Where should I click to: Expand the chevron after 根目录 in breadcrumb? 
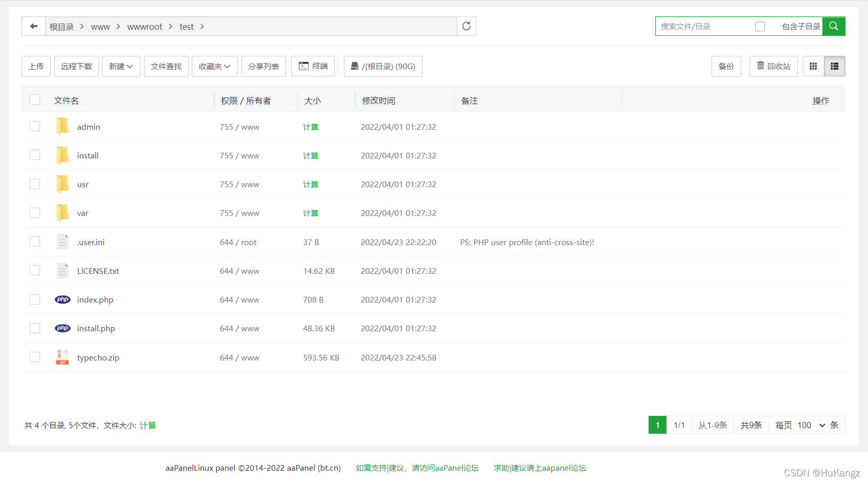82,26
